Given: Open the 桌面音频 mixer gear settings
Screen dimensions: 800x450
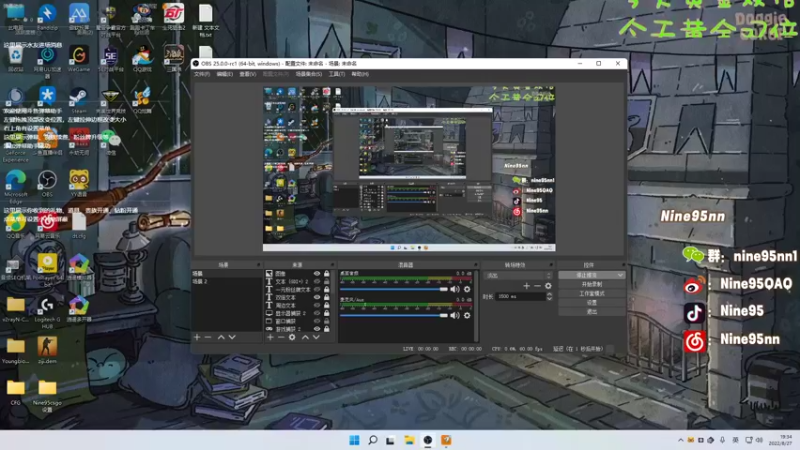Looking at the screenshot, I should [467, 289].
